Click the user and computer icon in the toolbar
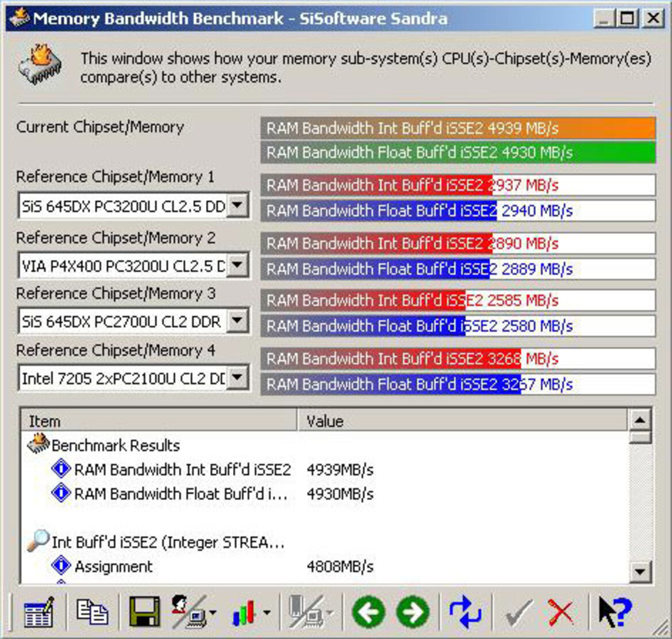Viewport: 672px width, 639px height. click(x=189, y=611)
